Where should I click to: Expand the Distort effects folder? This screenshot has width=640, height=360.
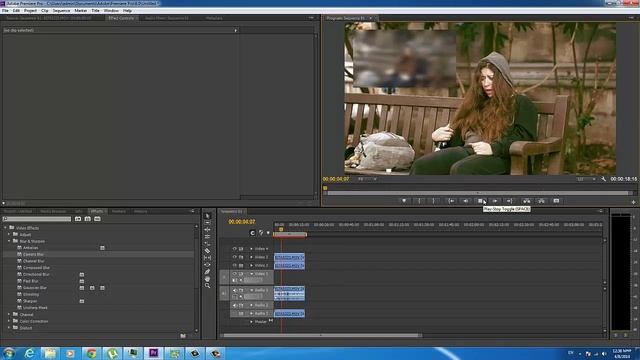pyautogui.click(x=9, y=328)
